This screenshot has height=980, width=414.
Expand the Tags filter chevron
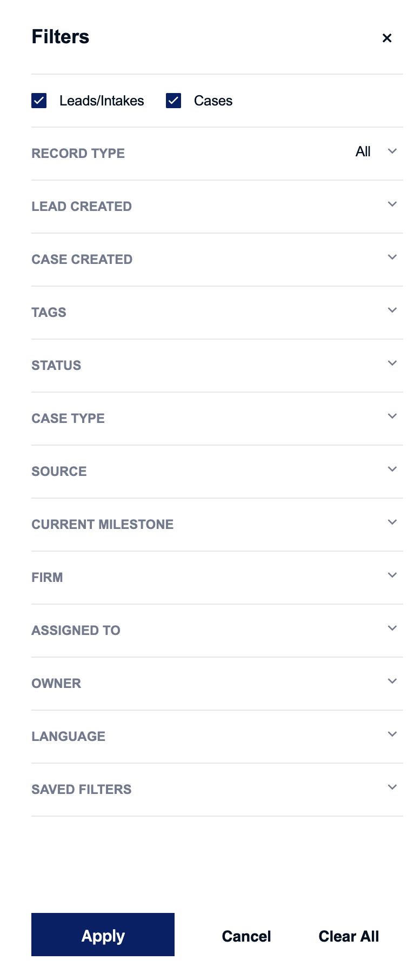coord(392,310)
